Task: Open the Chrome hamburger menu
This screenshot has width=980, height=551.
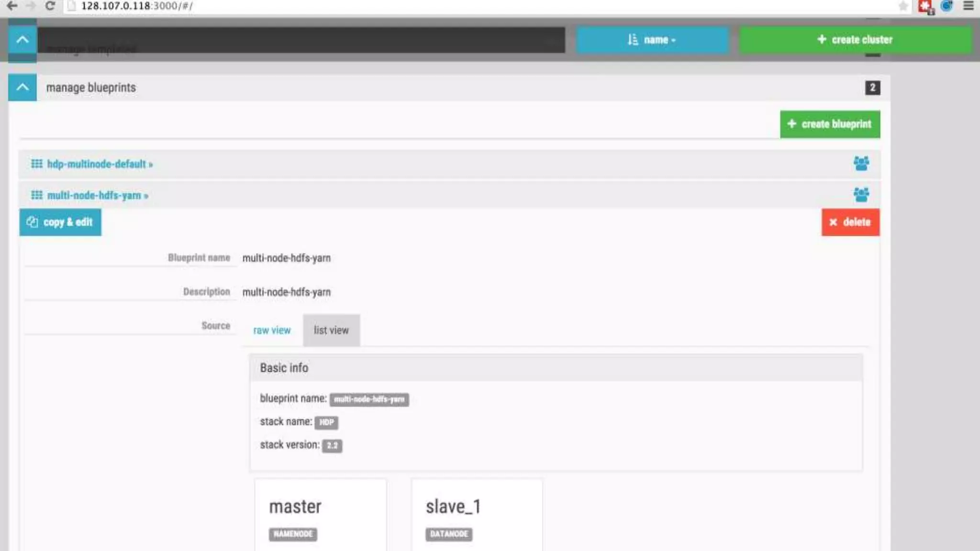Action: pyautogui.click(x=968, y=6)
